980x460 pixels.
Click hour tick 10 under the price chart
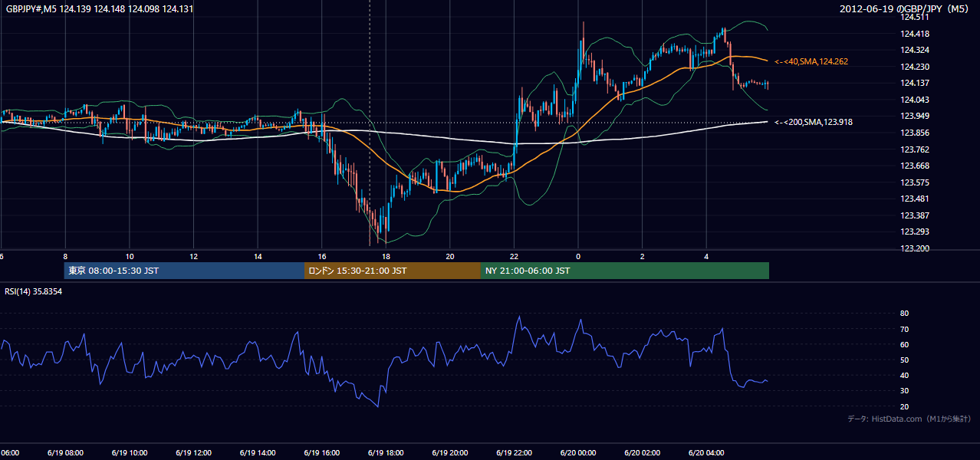point(130,257)
